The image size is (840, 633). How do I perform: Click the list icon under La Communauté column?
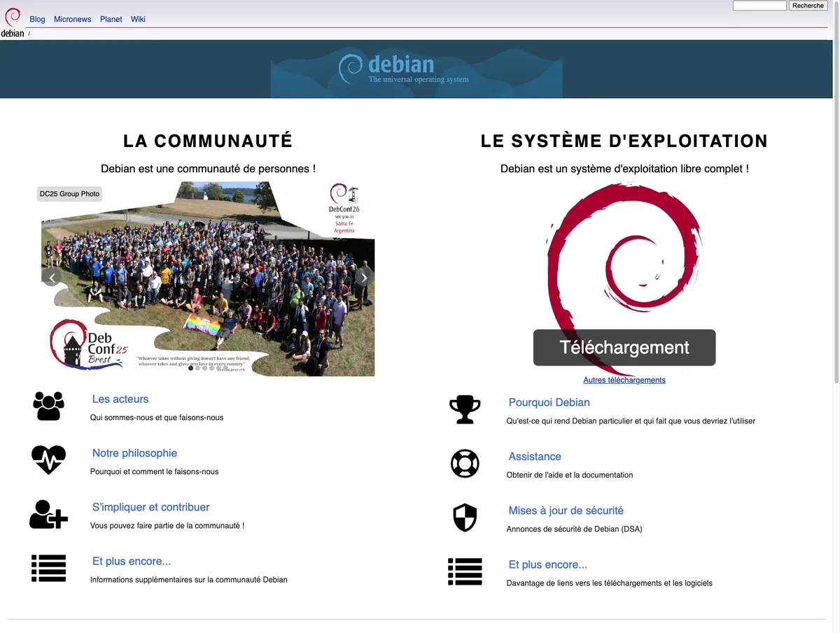click(x=48, y=568)
